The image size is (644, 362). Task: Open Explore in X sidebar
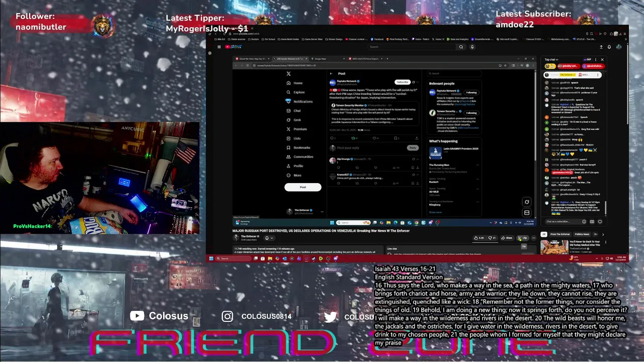[295, 92]
